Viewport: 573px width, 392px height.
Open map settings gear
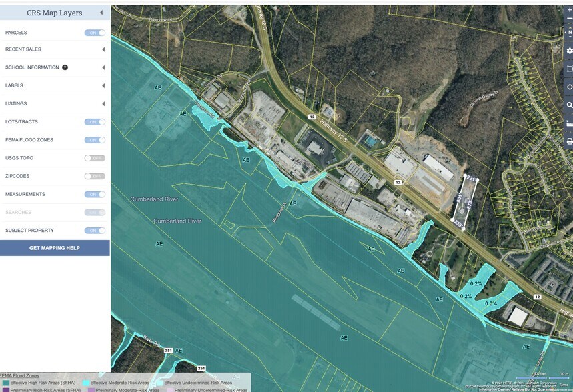click(x=569, y=51)
